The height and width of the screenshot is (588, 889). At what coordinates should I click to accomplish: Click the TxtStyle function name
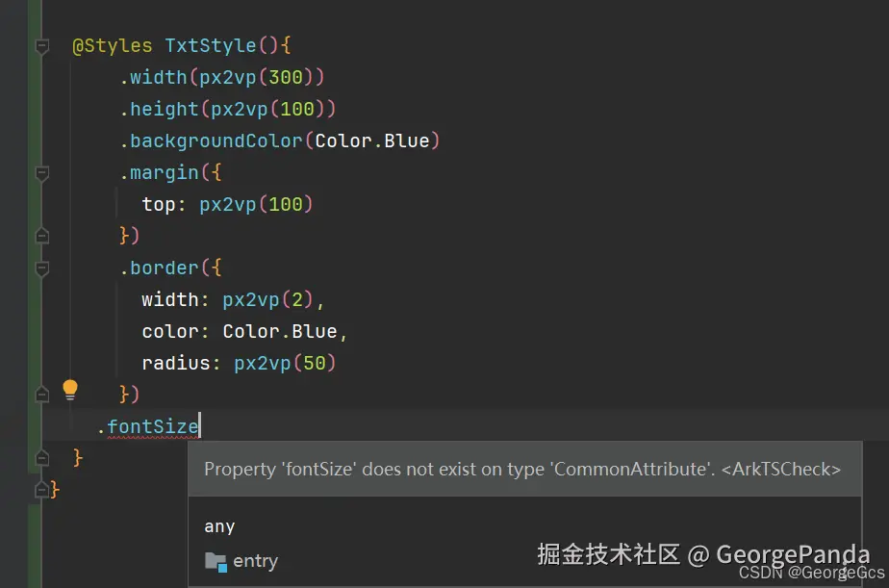(x=211, y=45)
